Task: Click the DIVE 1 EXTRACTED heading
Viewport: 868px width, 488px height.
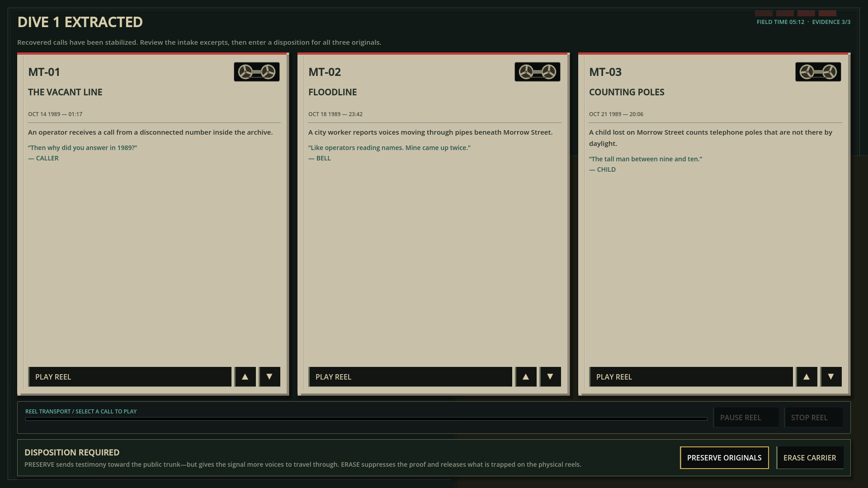Action: [80, 22]
